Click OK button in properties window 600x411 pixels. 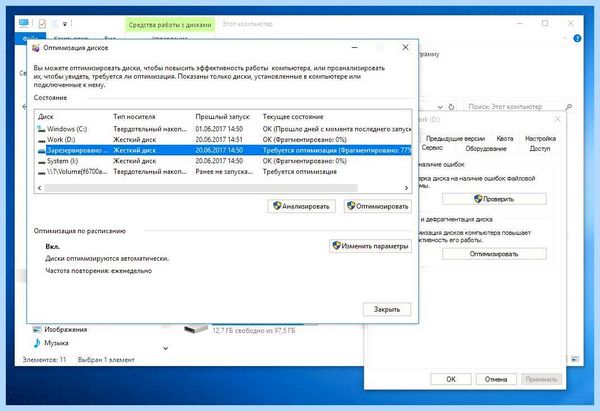[x=451, y=379]
